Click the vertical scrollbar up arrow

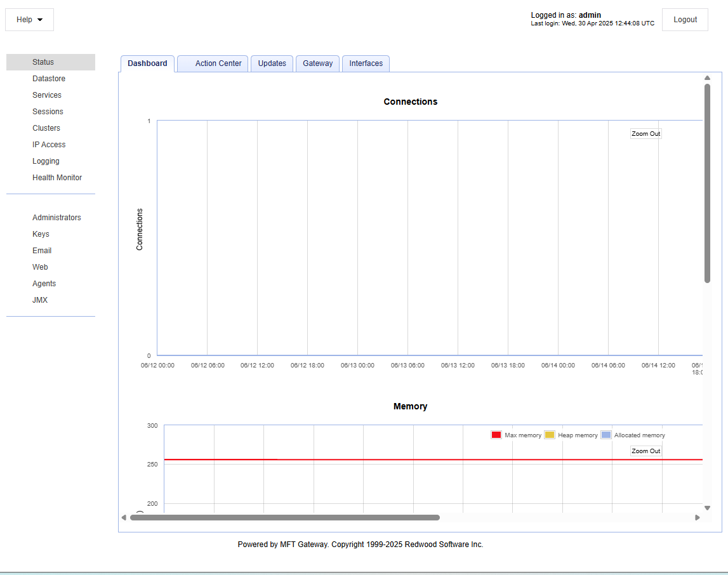[707, 78]
